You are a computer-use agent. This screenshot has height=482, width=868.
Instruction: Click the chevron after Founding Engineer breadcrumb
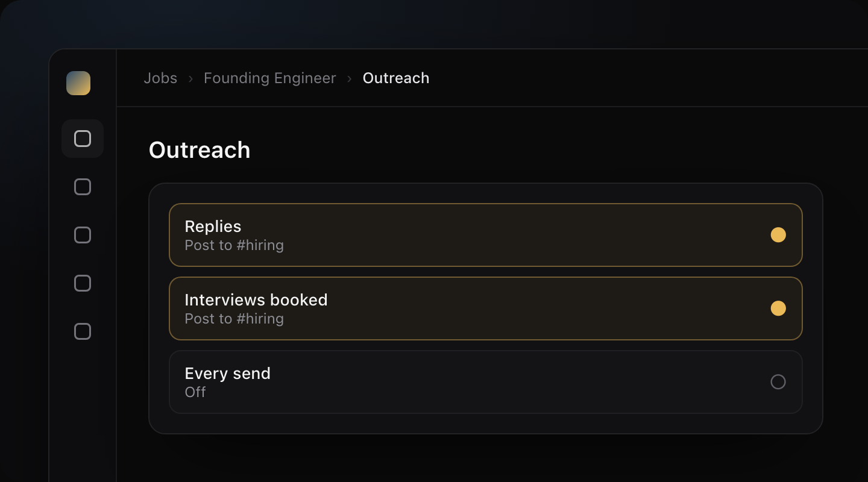pyautogui.click(x=350, y=78)
